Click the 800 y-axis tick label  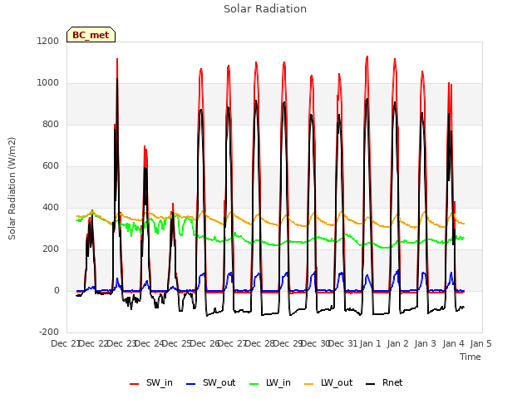point(51,124)
